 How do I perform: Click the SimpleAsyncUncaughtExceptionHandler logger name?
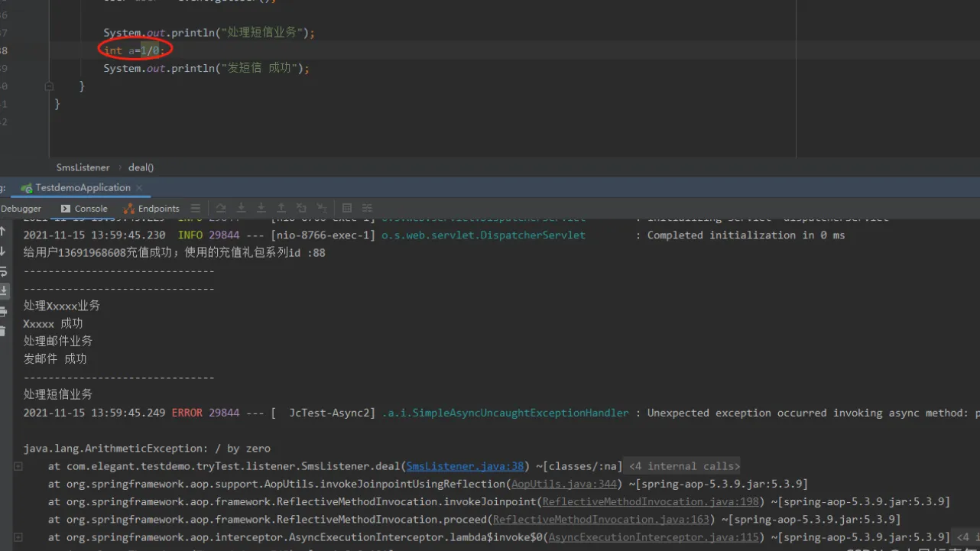click(x=505, y=413)
